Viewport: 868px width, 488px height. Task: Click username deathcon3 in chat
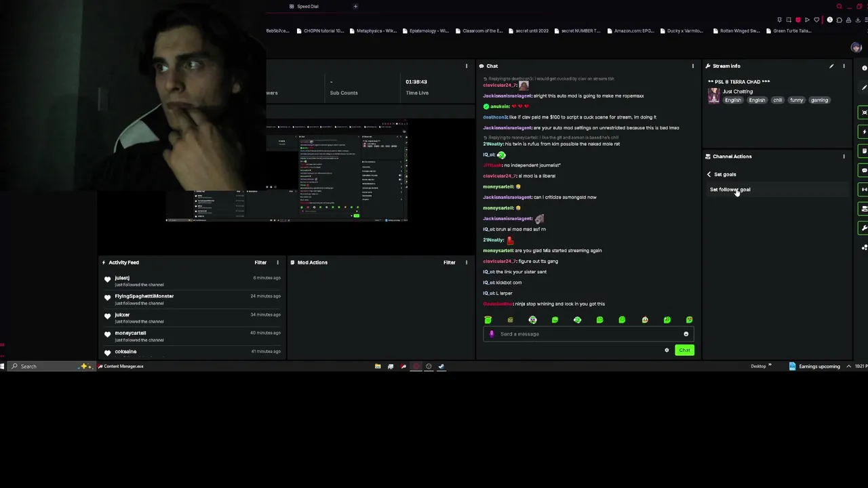pos(495,117)
